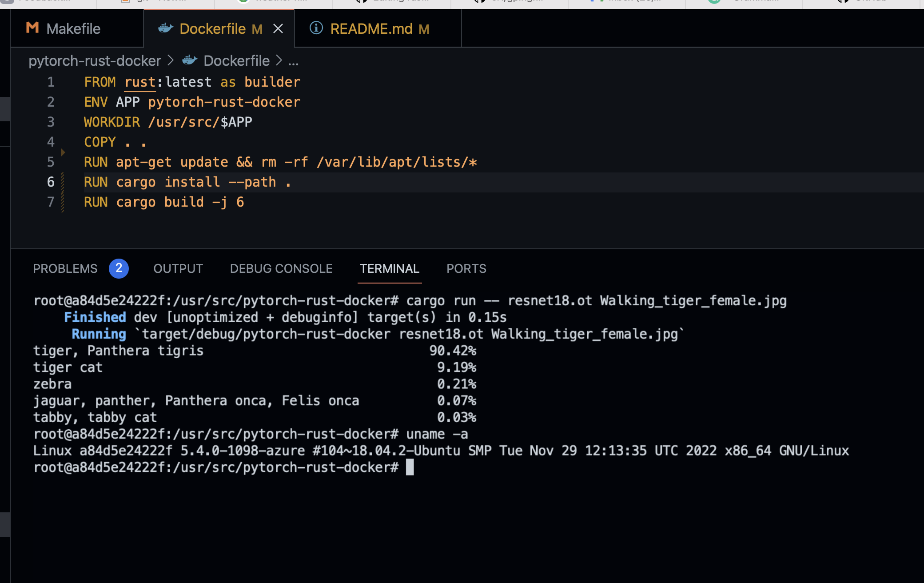Click 'uname -a' command in terminal
Screen dimensions: 924x583
[x=437, y=434]
